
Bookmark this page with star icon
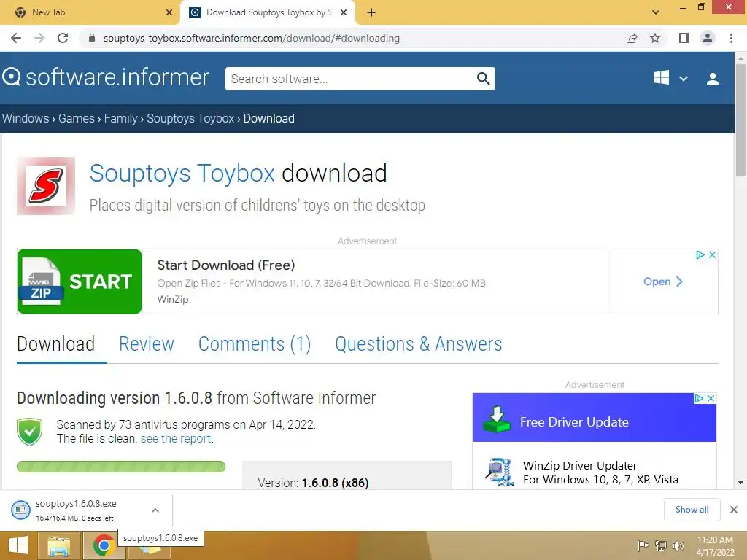point(655,38)
